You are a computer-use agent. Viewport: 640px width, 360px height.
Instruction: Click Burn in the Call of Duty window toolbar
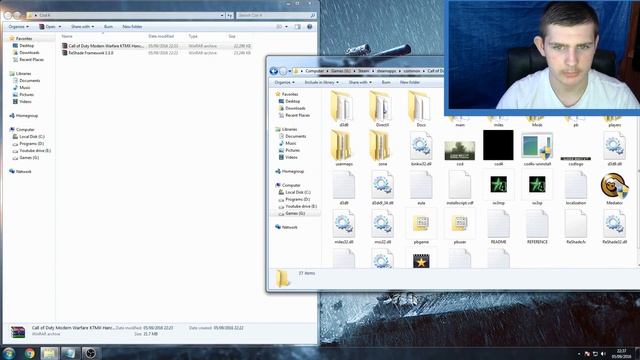(386, 82)
